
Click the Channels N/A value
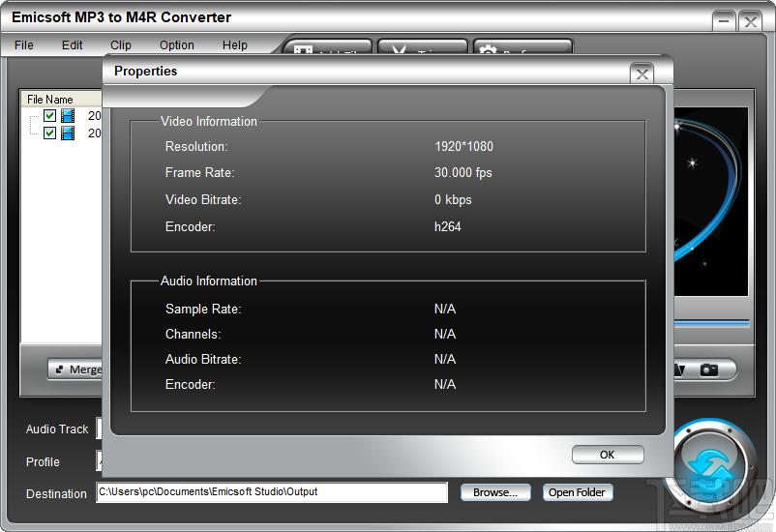tap(445, 334)
